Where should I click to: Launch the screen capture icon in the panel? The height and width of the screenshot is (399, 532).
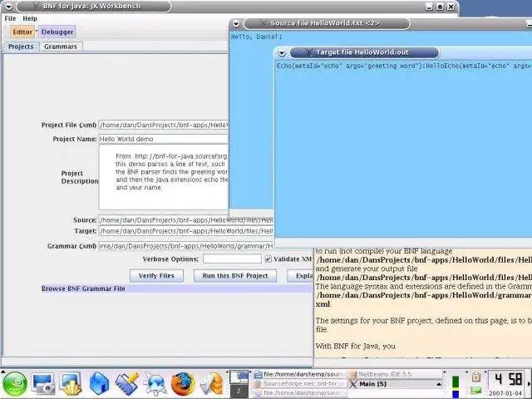[x=43, y=384]
